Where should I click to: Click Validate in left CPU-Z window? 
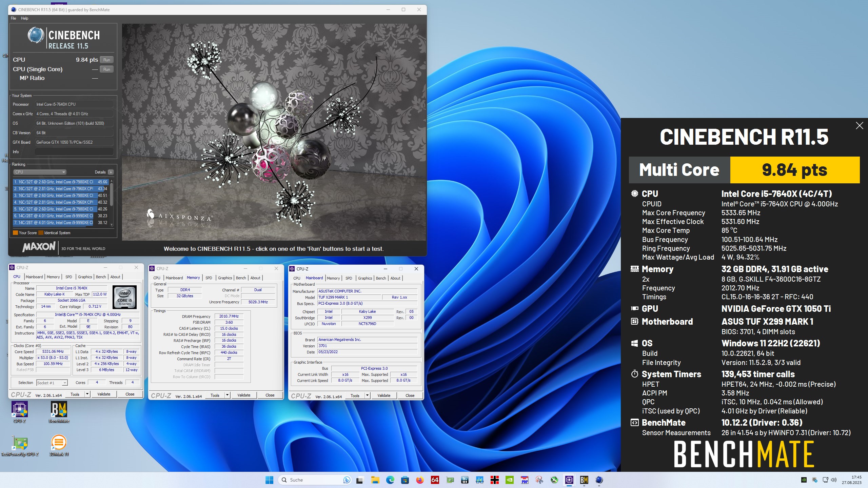104,394
